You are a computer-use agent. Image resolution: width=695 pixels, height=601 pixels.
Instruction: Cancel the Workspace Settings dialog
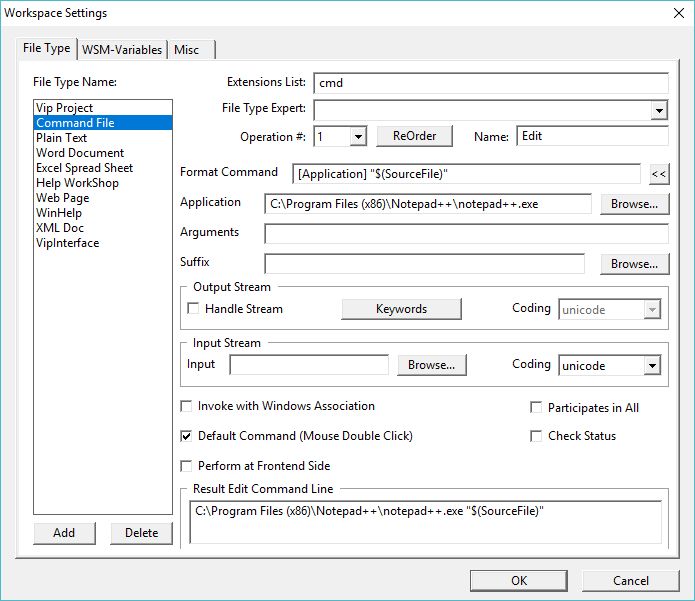tap(630, 581)
